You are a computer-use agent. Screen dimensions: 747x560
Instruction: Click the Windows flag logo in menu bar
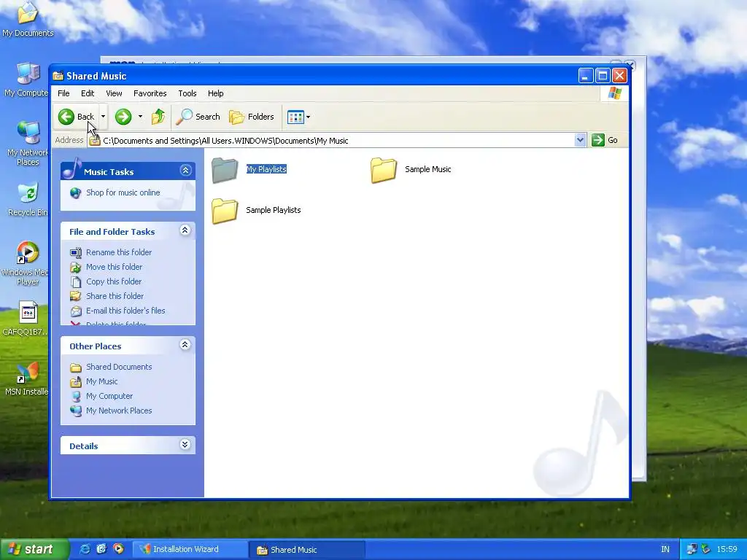pos(614,93)
